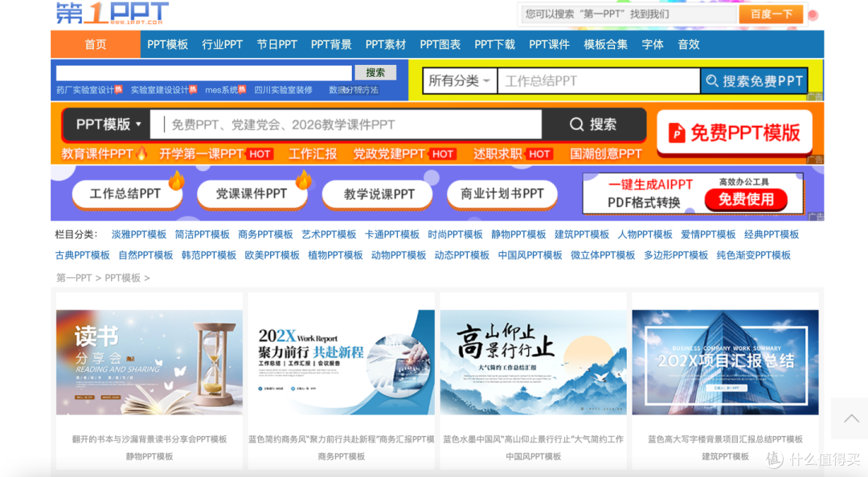Focus the 工作总结PPT search input
Viewport: 868px width, 477px height.
tap(599, 81)
